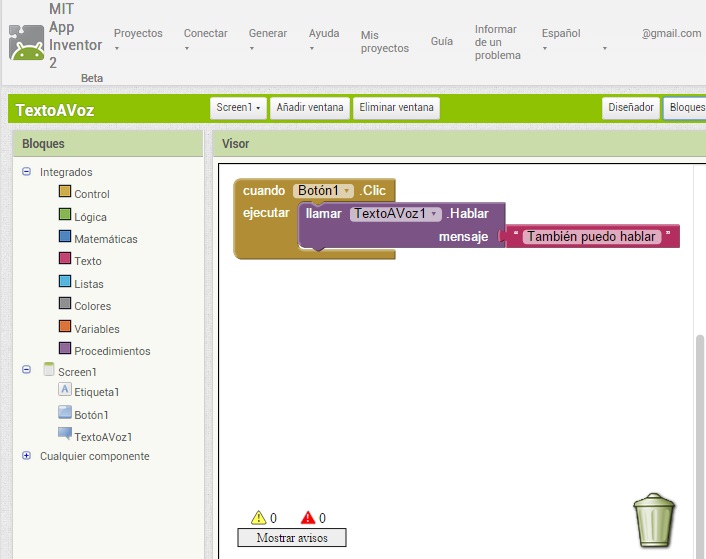
Task: Open the Ayuda dropdown menu
Action: pos(324,39)
